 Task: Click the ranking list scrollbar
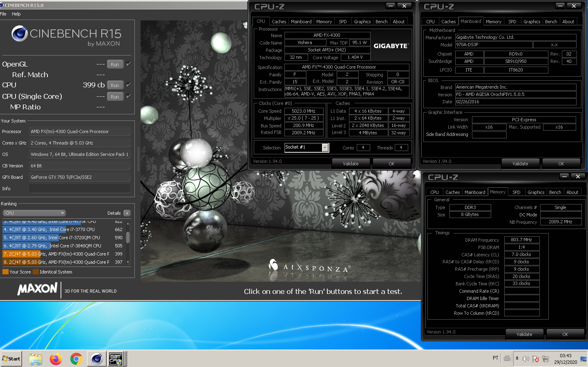point(128,237)
